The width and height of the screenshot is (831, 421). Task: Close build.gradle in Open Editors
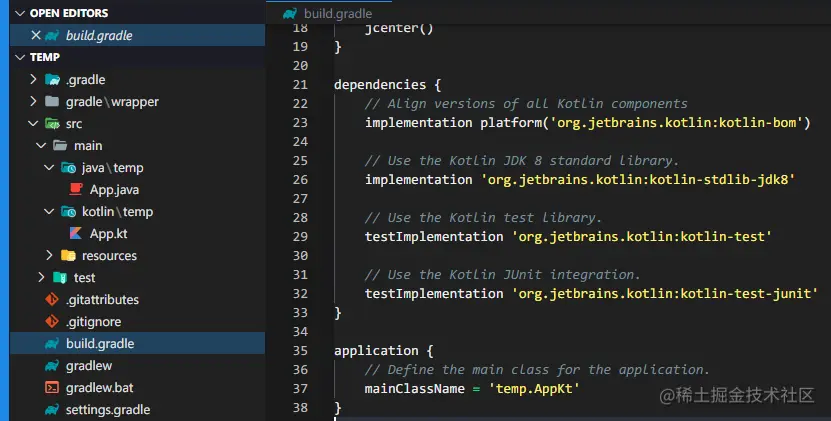tap(36, 35)
